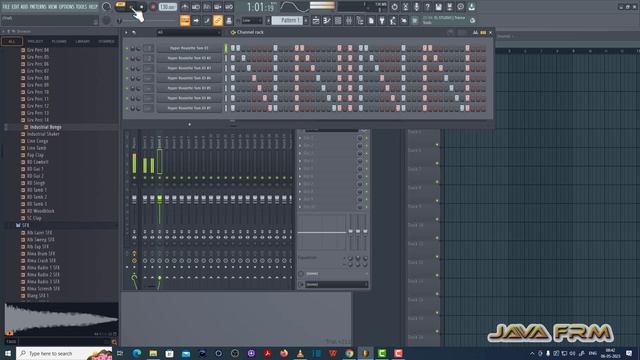640x360 pixels.
Task: Click the Stop transport button
Action: (142, 7)
